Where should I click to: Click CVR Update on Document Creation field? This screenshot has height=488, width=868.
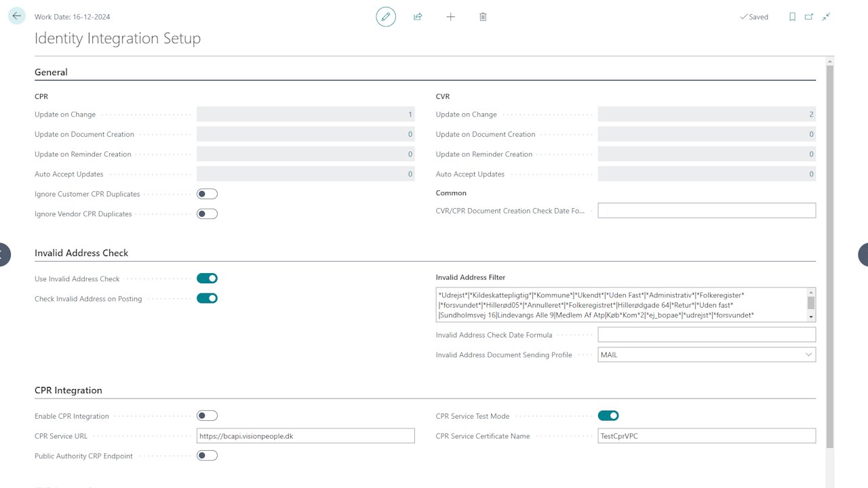coord(707,134)
